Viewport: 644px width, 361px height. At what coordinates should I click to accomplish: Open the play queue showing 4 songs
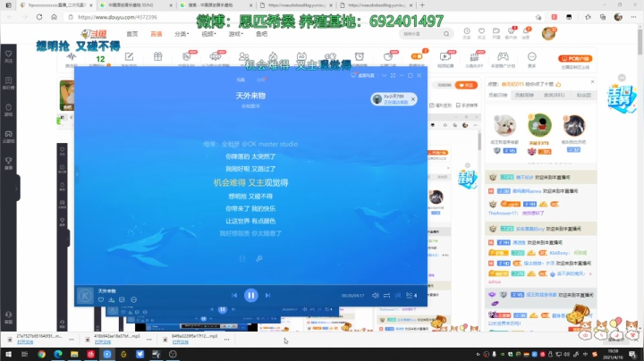pyautogui.click(x=411, y=296)
